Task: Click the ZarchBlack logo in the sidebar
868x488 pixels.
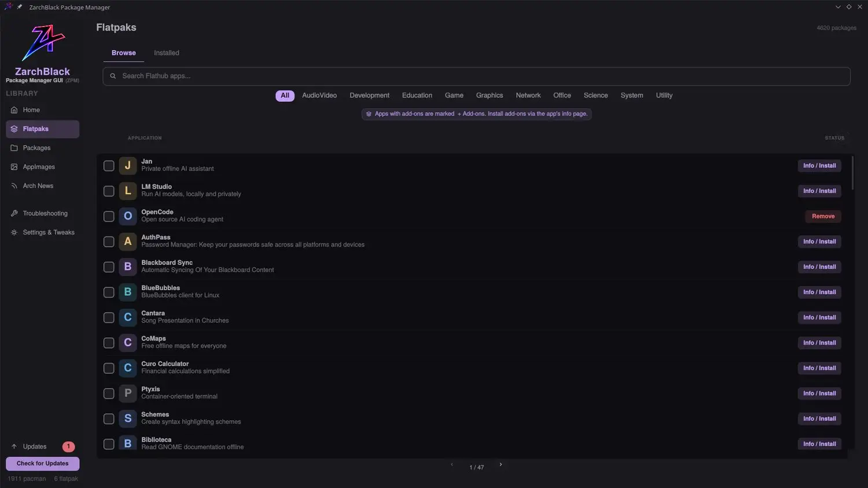Action: 43,43
